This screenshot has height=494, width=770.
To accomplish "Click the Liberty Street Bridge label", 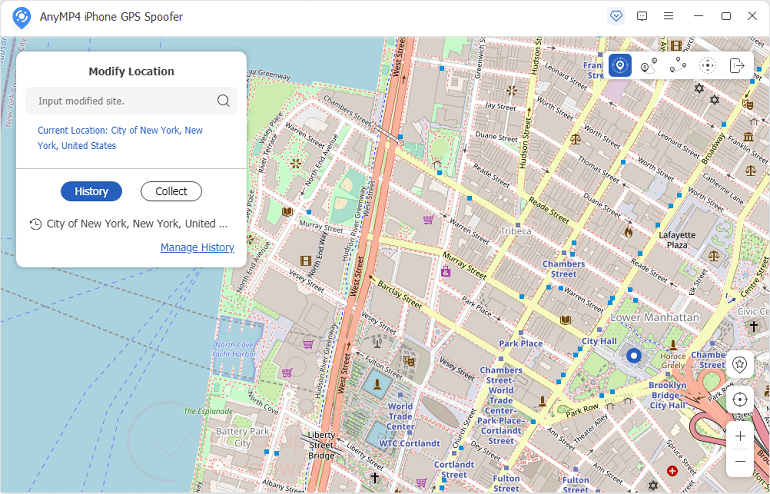I will [321, 445].
